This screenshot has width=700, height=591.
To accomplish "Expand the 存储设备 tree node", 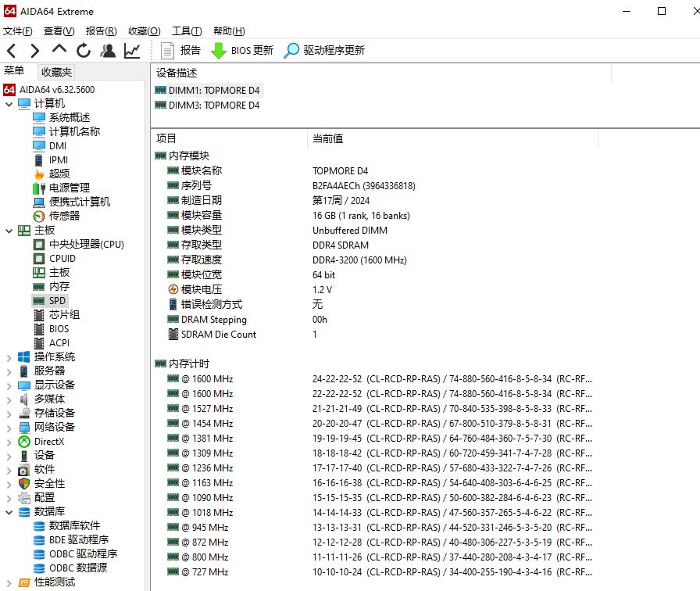I will pos(9,414).
